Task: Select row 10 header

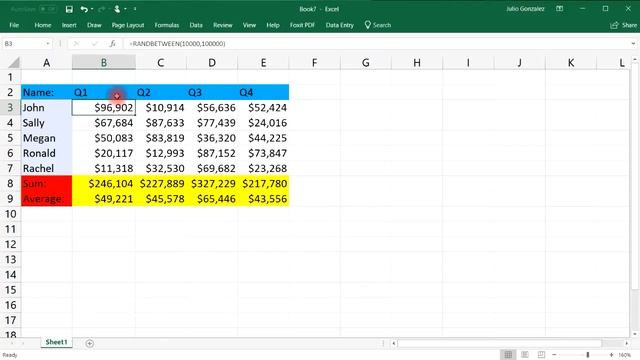Action: [11, 214]
